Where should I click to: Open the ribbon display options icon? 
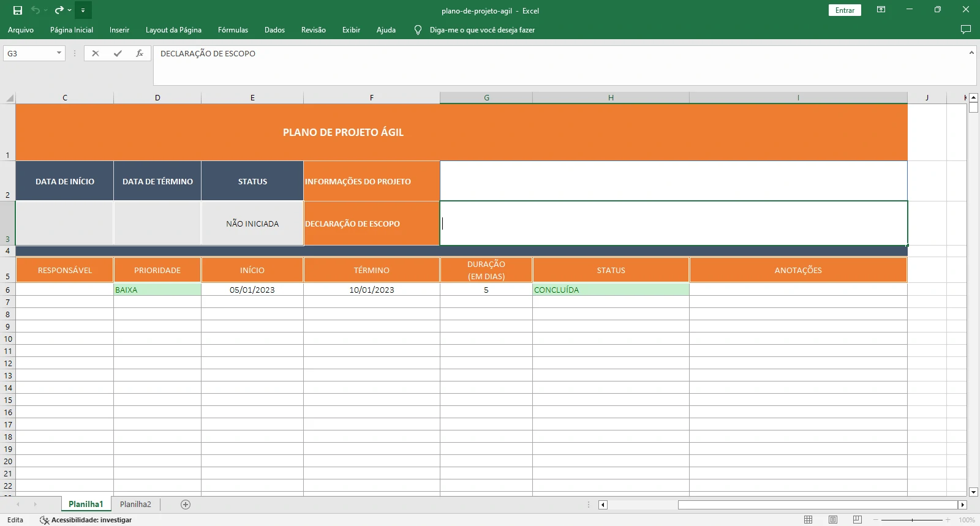[881, 10]
